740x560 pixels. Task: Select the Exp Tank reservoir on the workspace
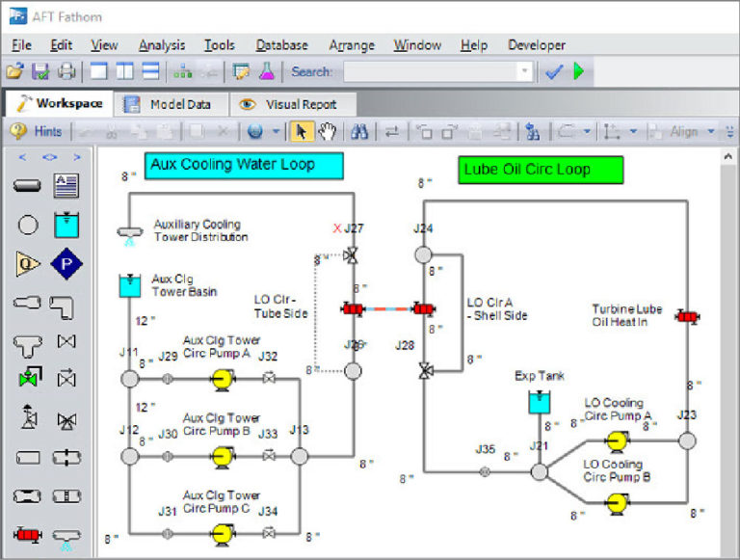pos(539,402)
